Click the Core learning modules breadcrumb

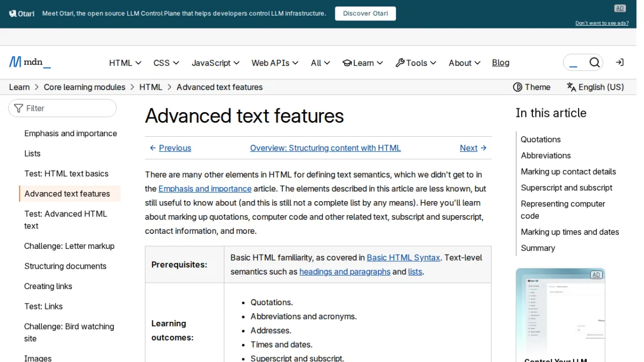[84, 87]
